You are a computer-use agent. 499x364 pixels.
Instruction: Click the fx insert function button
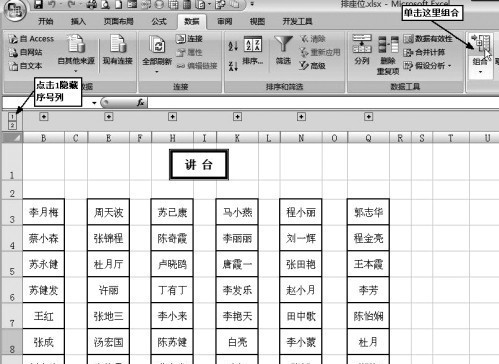coord(141,103)
